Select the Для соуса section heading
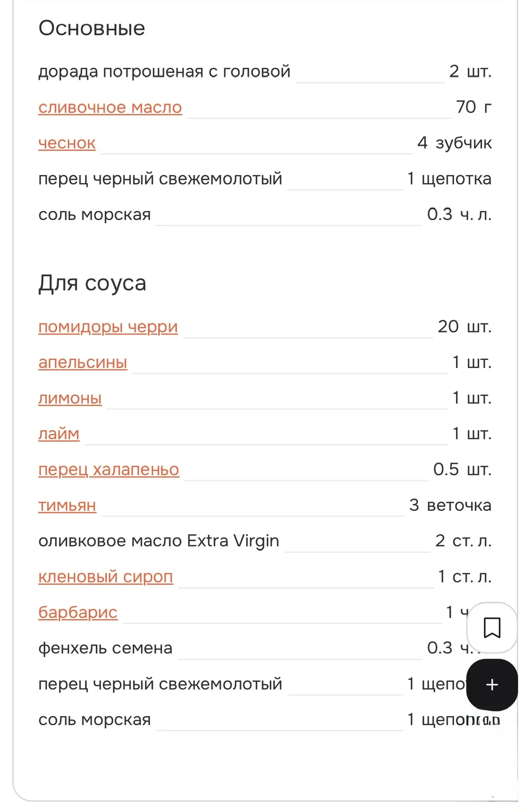The image size is (530, 812). (92, 283)
